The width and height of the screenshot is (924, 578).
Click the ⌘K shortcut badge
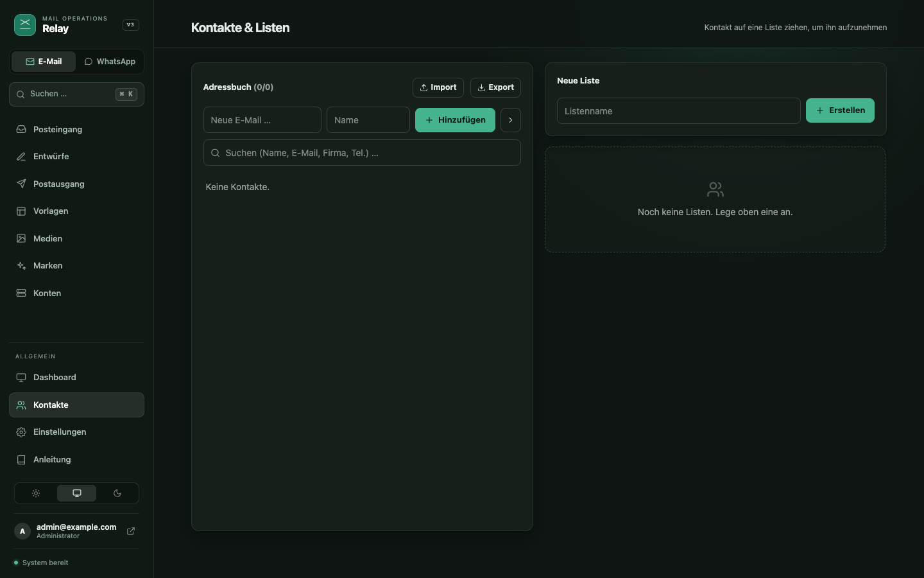click(x=126, y=94)
